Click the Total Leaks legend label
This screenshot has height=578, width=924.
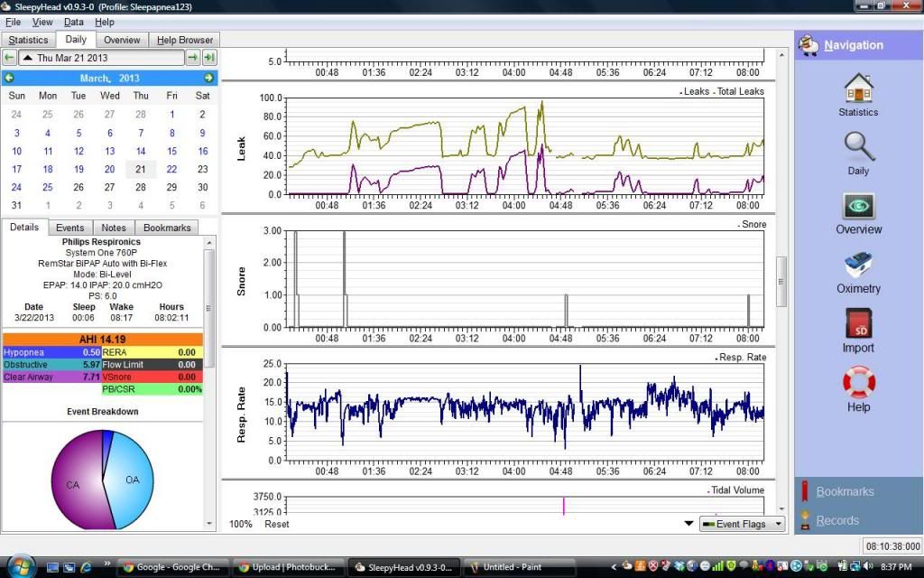739,91
